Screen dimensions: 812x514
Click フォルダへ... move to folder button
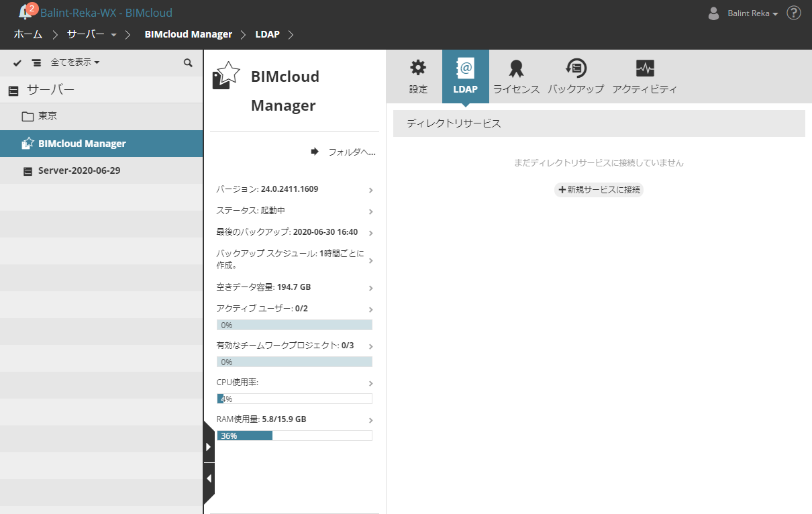(343, 152)
